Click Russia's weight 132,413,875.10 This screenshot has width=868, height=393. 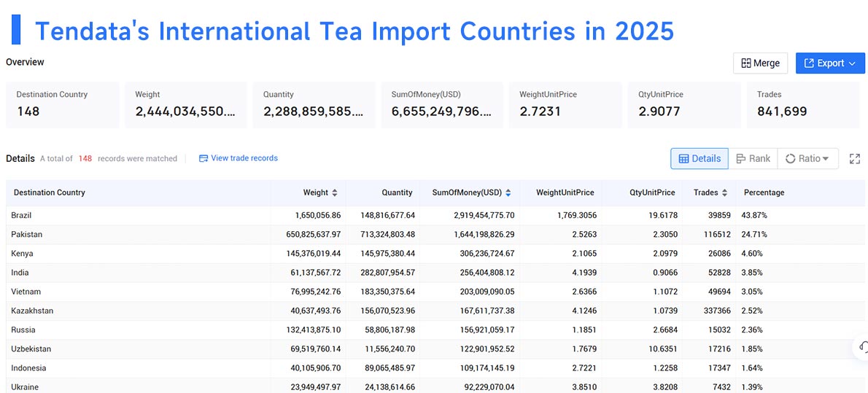point(314,330)
